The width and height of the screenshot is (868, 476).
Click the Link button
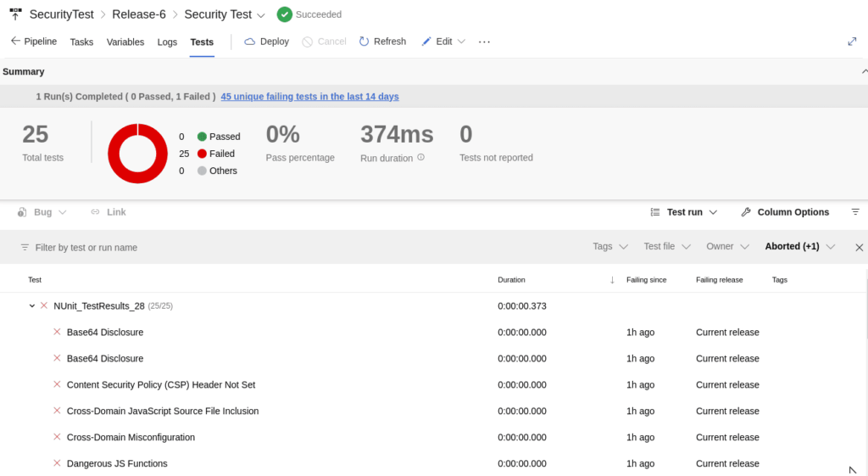click(108, 212)
